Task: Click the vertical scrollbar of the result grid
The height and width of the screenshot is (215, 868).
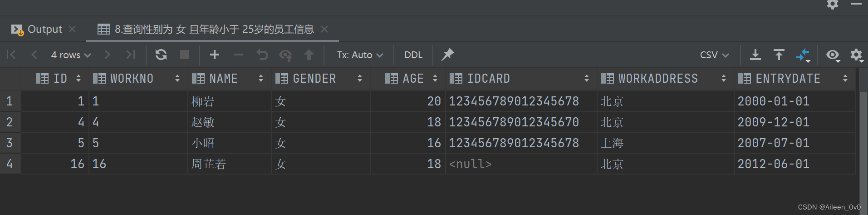Action: click(x=863, y=136)
